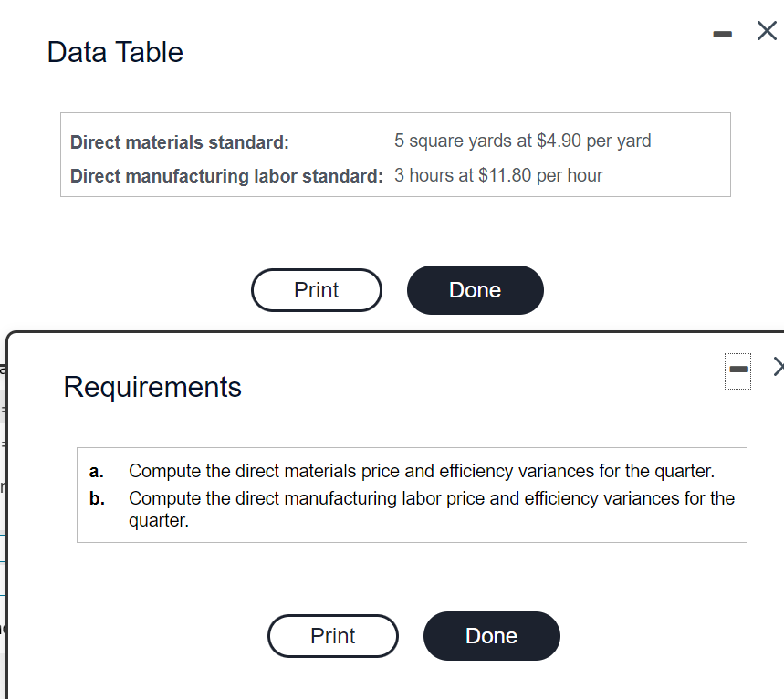784x699 pixels.
Task: Select the Requirements heading text
Action: click(x=152, y=387)
